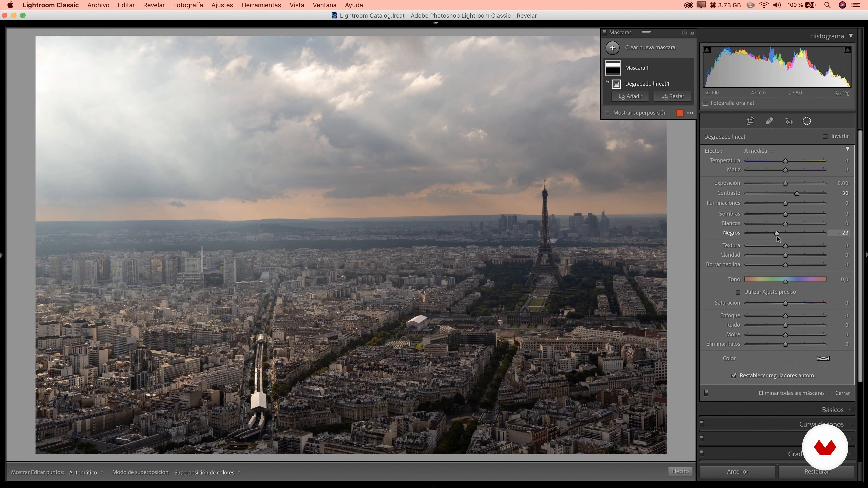Toggle shadow clipping indicator in histogram
The height and width of the screenshot is (488, 868).
point(707,50)
